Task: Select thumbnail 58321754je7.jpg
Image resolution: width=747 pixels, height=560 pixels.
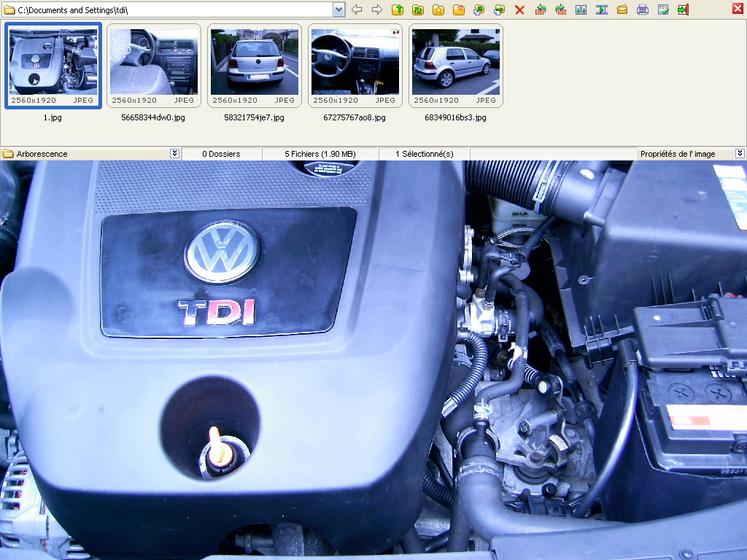Action: coord(255,66)
